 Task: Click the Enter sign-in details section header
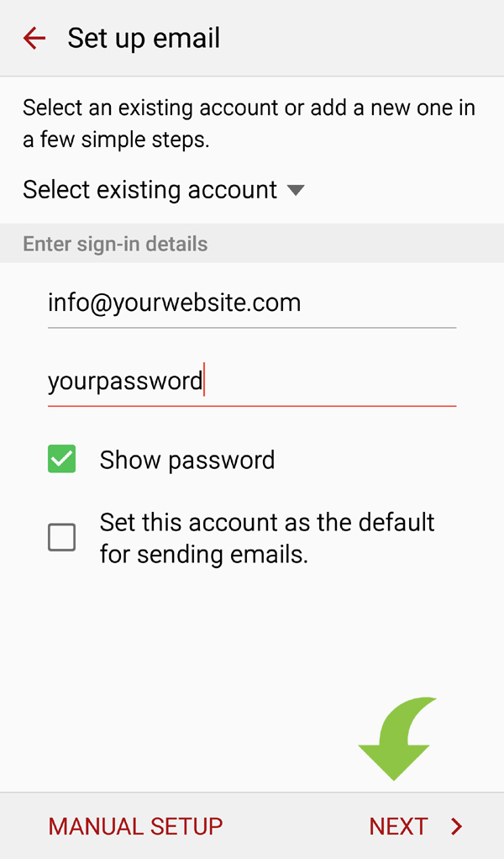coord(115,244)
